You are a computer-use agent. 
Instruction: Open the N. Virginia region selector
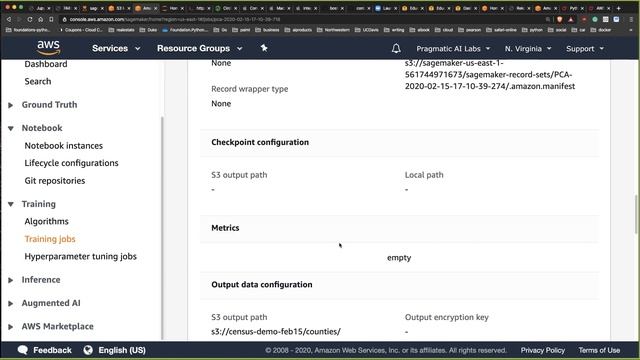[528, 49]
